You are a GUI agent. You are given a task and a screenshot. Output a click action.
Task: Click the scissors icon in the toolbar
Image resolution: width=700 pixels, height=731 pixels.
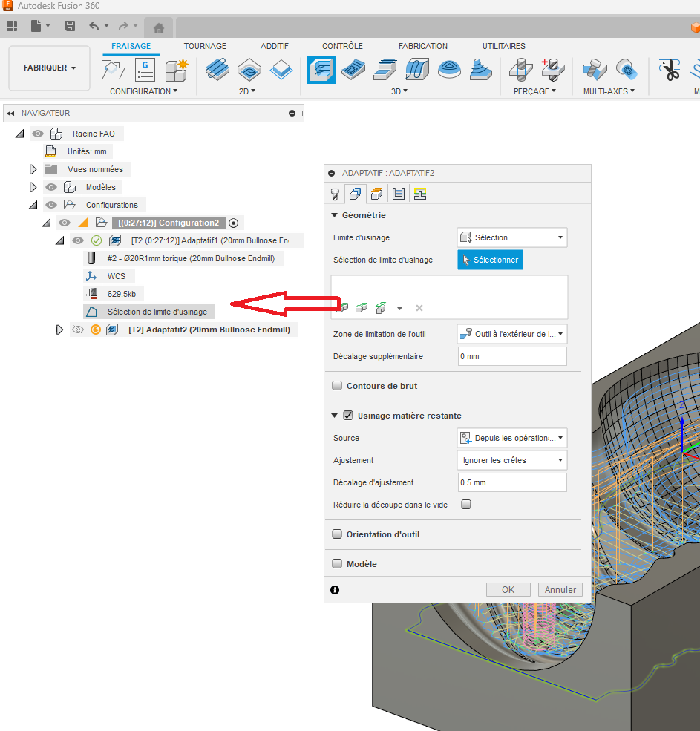click(x=669, y=71)
